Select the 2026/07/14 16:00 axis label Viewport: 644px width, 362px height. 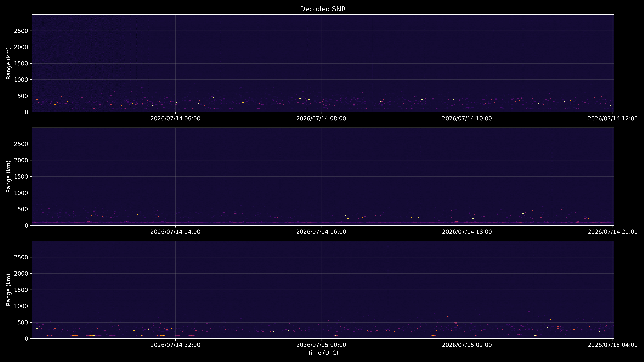click(321, 232)
